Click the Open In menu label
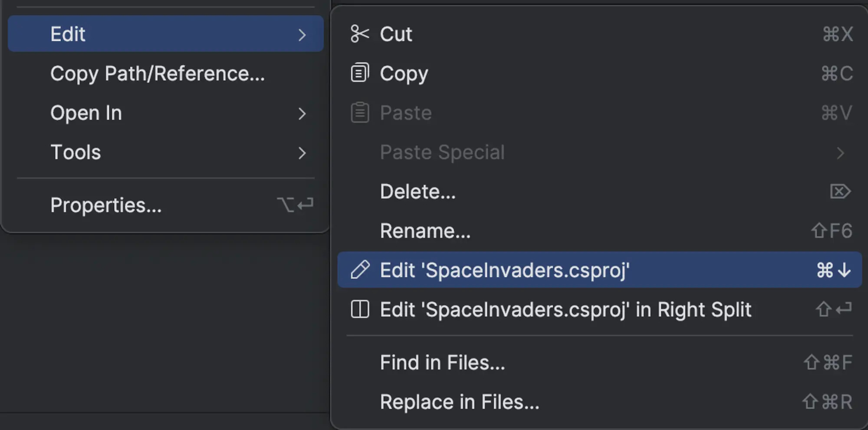 pos(86,113)
